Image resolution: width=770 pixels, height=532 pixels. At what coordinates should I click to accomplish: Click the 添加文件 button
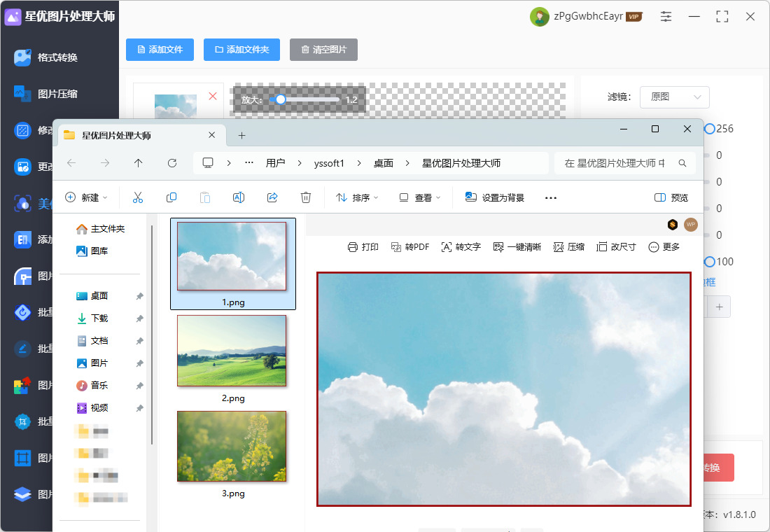160,50
